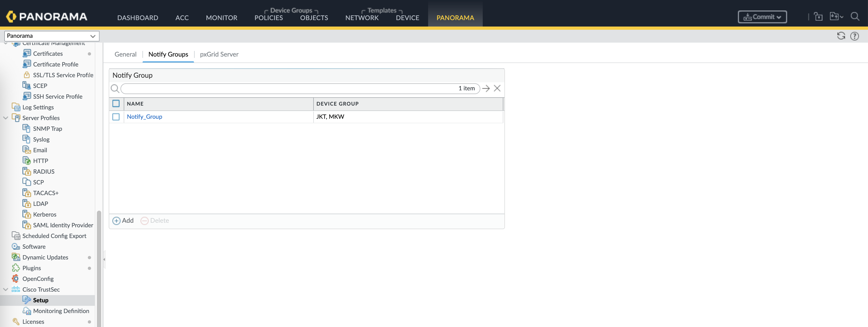This screenshot has height=327, width=868.
Task: Open the help question mark icon
Action: [x=854, y=36]
